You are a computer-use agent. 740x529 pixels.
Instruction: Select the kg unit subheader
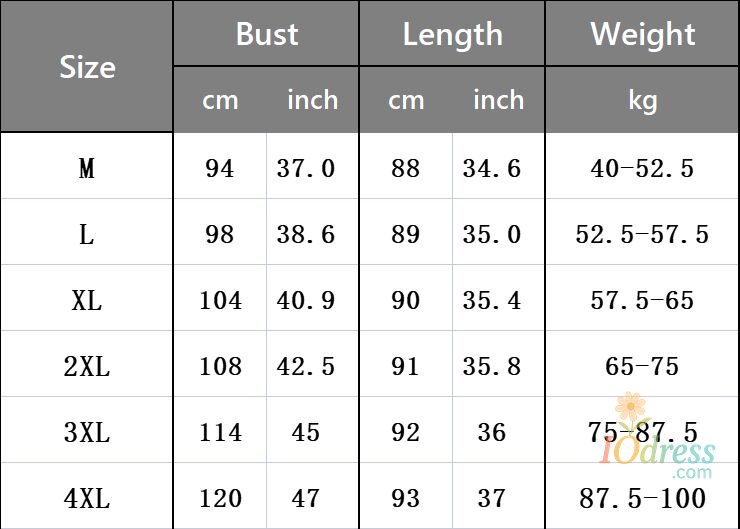642,101
